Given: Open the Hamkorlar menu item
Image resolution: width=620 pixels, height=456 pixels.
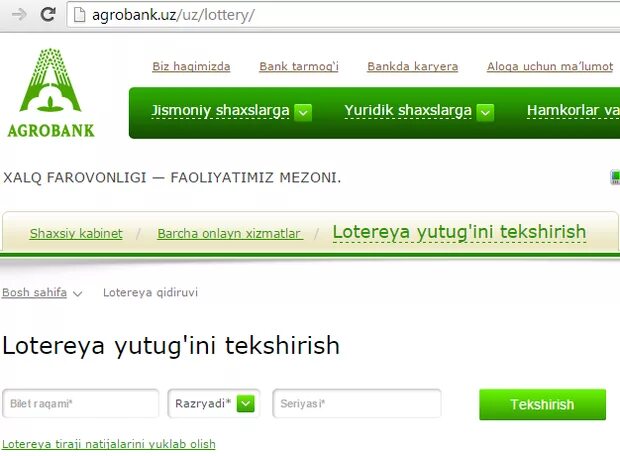Looking at the screenshot, I should [573, 111].
